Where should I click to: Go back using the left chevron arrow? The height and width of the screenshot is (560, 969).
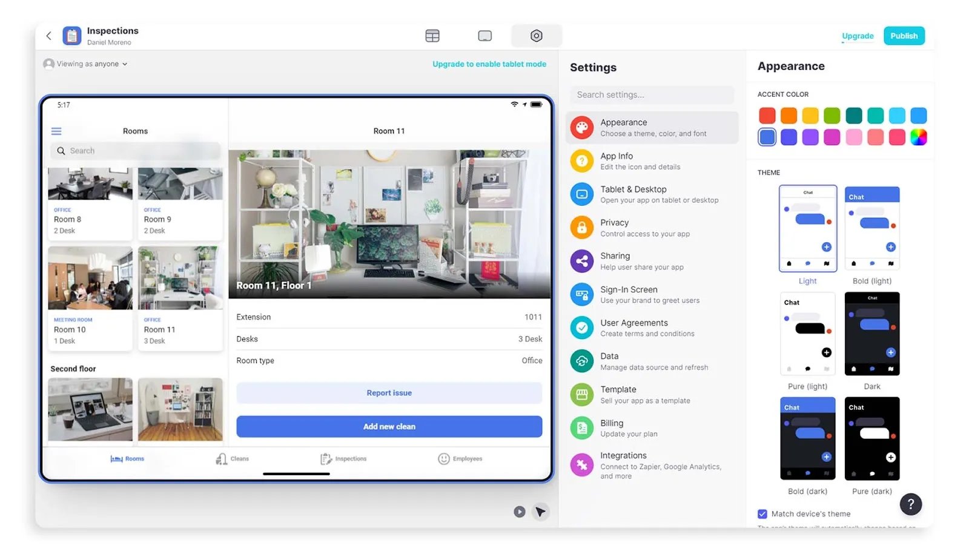49,36
